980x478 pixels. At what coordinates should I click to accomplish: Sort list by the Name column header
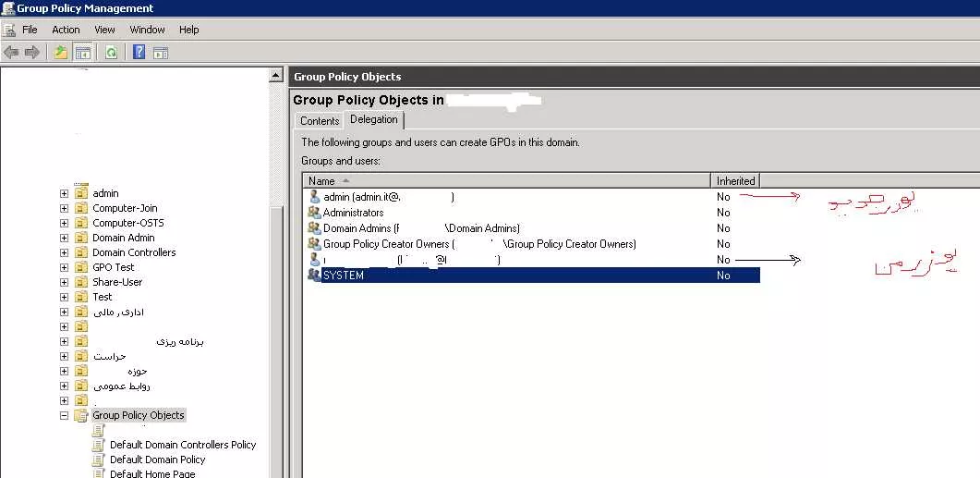click(507, 181)
